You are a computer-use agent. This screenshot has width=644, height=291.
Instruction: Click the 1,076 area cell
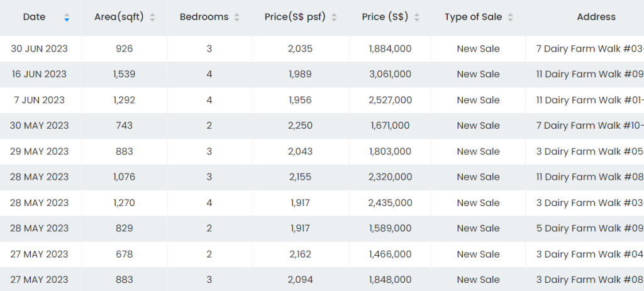[x=124, y=177]
